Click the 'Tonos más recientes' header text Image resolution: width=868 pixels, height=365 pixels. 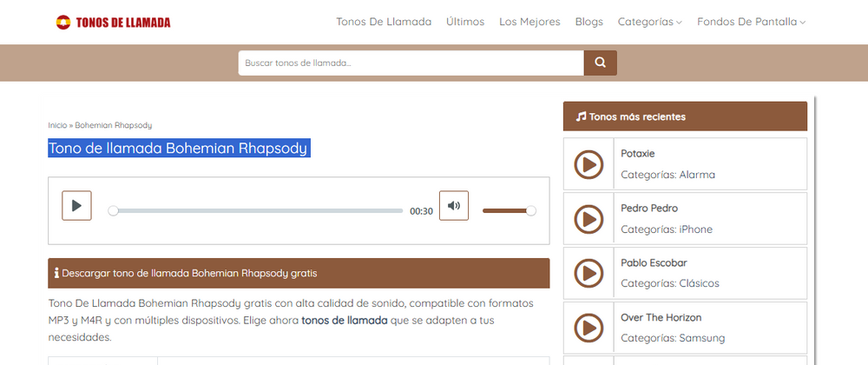coord(637,116)
